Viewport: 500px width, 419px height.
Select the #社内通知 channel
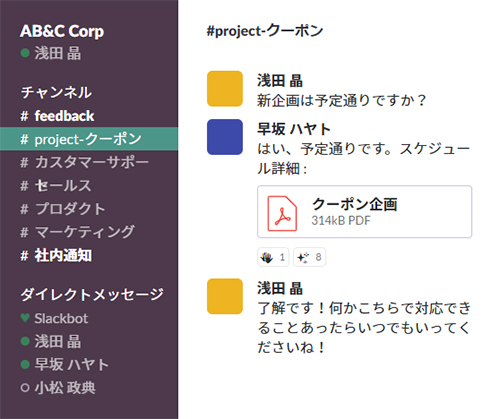pyautogui.click(x=89, y=255)
